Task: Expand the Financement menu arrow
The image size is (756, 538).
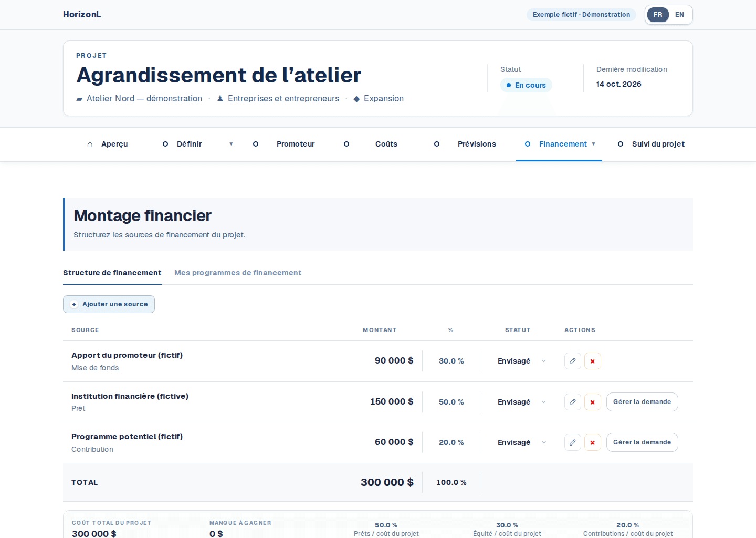Action: pyautogui.click(x=594, y=144)
